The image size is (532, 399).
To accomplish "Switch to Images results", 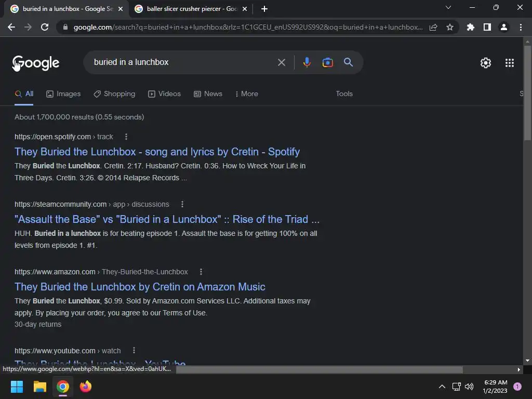I will pos(63,94).
